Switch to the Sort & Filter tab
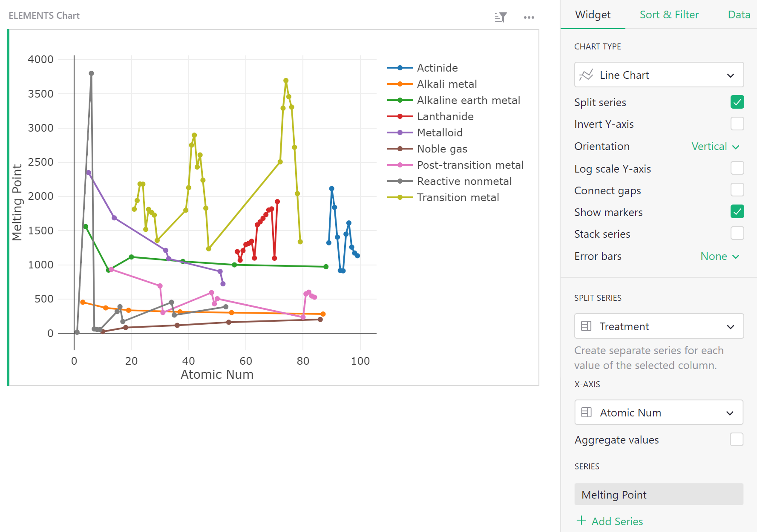The image size is (757, 532). pyautogui.click(x=669, y=14)
